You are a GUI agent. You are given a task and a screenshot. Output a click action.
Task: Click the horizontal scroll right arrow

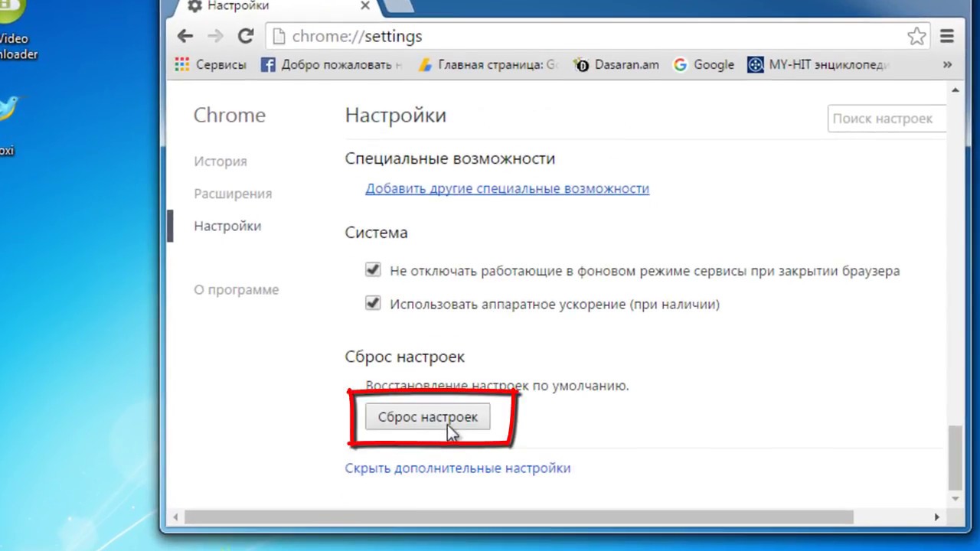click(x=936, y=517)
